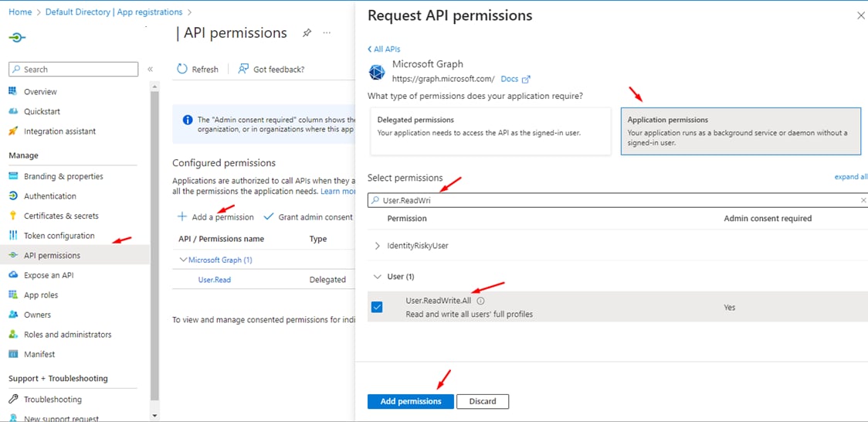
Task: Click the Admin consent required column header
Action: point(768,218)
